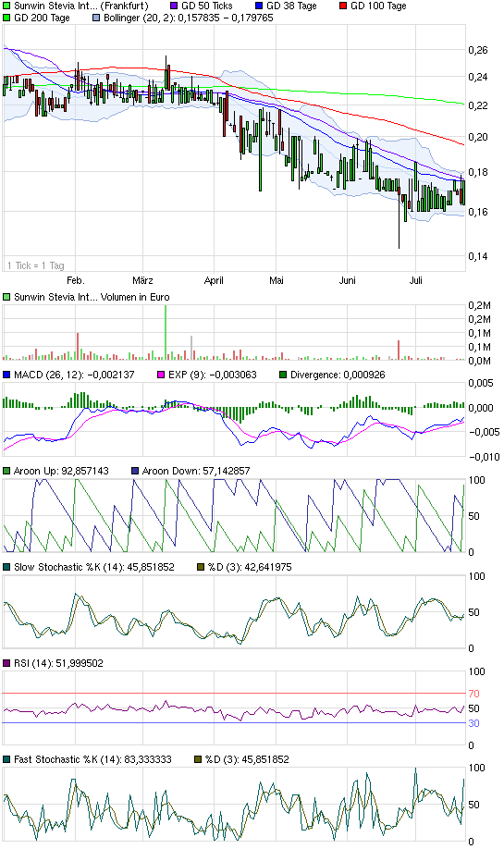Screen dimensions: 504x849
Task: Click the green Sunwin Stevia legend swatch
Action: (x=6, y=6)
